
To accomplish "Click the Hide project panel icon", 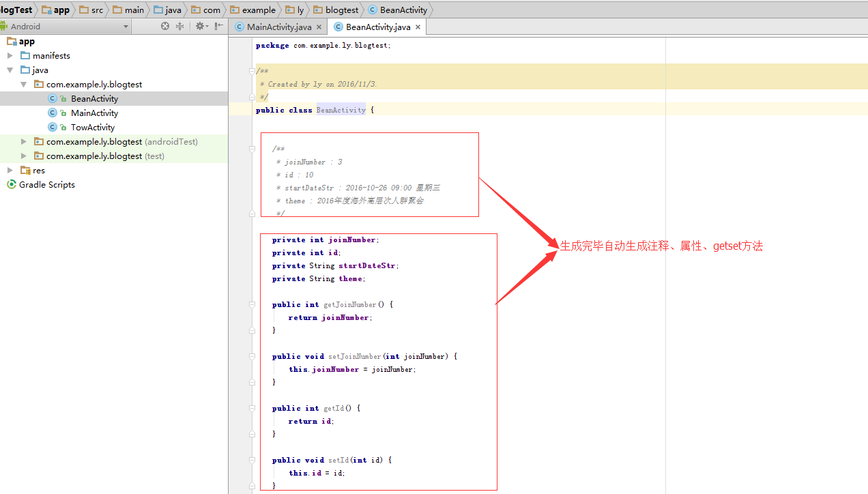I will [x=218, y=26].
